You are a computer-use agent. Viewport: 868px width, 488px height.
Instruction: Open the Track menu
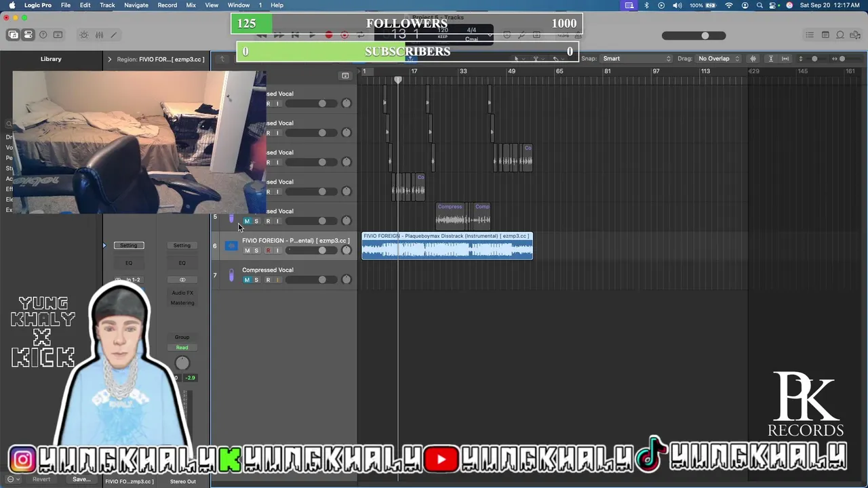tap(107, 5)
